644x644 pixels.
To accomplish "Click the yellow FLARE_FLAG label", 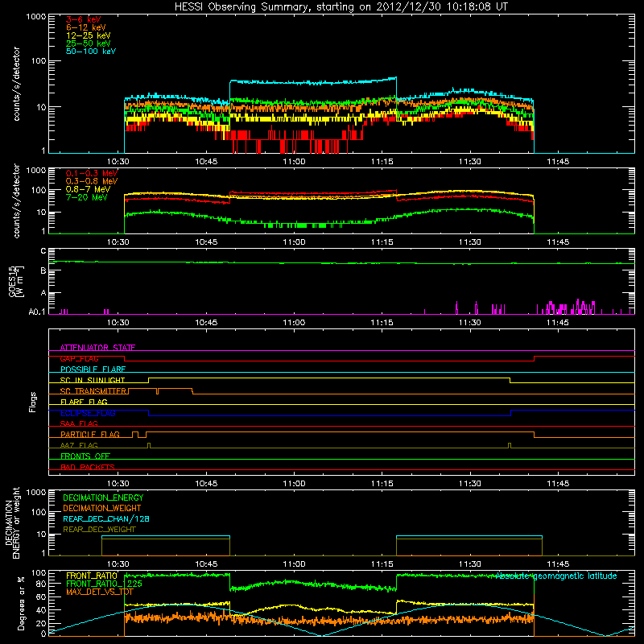I will pyautogui.click(x=84, y=402).
